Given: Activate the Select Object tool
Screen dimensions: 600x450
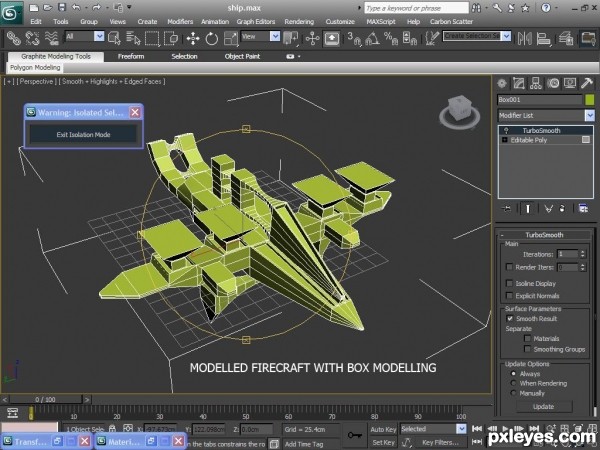Looking at the screenshot, I should (x=114, y=38).
